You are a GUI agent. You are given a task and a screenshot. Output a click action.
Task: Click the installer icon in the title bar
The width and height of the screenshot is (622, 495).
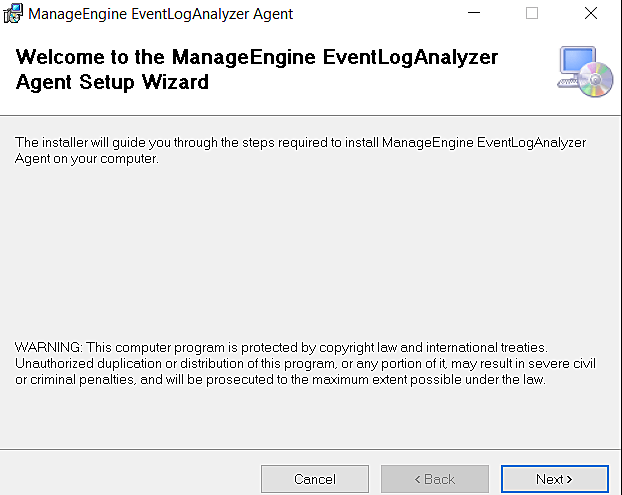[x=14, y=14]
